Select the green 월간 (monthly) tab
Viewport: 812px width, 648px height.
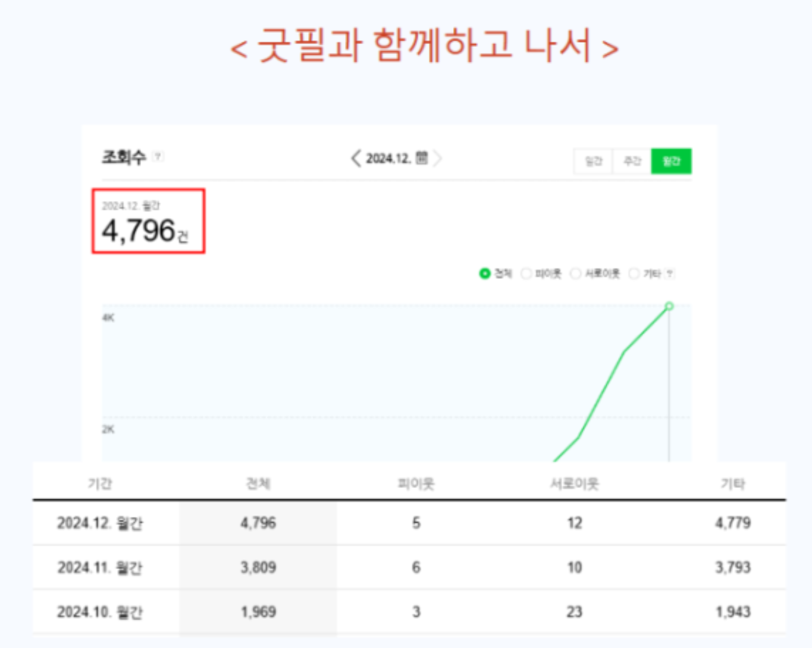pyautogui.click(x=671, y=161)
